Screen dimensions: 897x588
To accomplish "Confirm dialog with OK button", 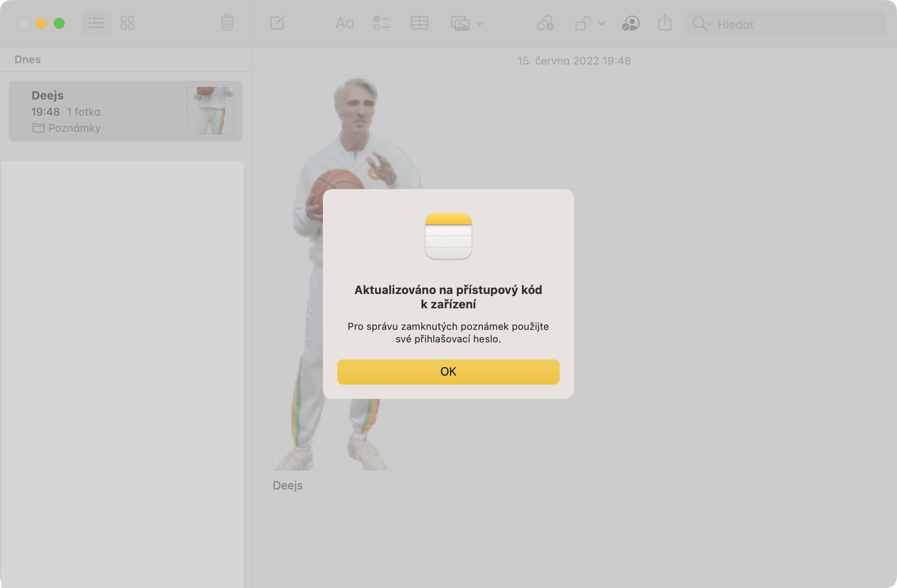I will click(448, 372).
